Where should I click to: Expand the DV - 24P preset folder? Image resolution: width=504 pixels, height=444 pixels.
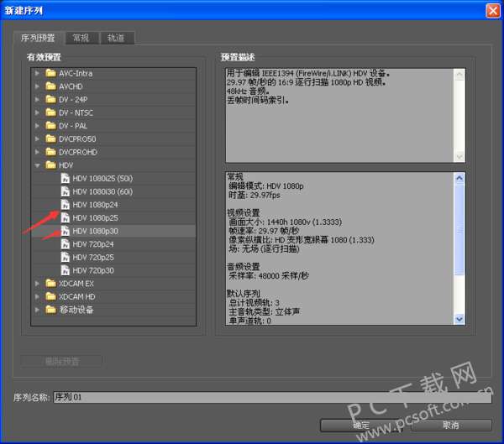point(37,100)
